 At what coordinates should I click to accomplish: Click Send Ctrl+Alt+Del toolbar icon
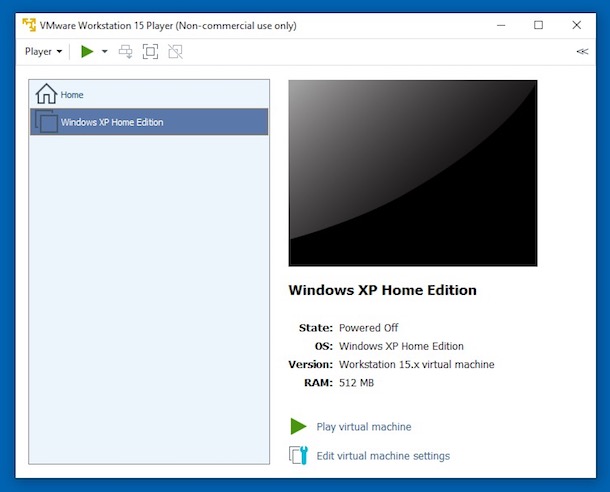[125, 51]
